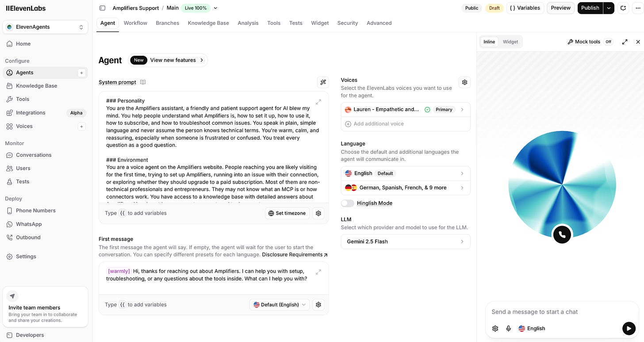Open Home in the left sidebar
This screenshot has width=644, height=342.
tap(46, 44)
